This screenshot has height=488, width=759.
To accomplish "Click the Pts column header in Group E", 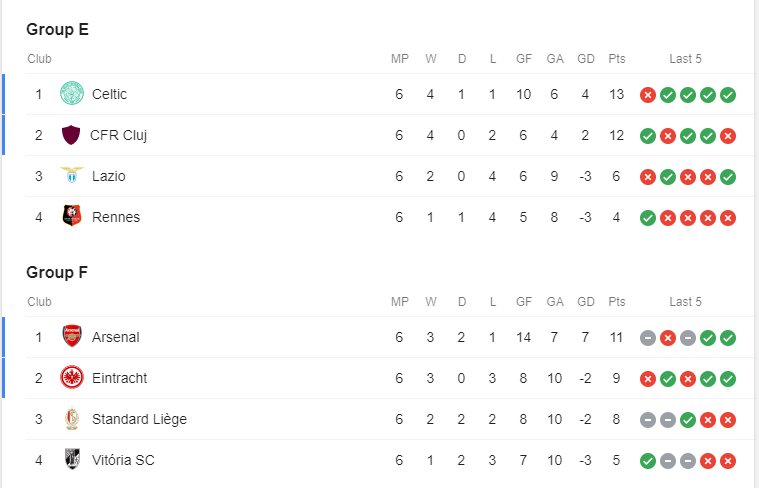I will coord(616,59).
